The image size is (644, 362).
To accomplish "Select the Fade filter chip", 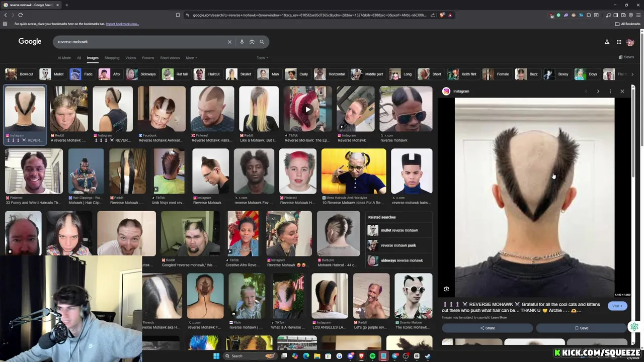I will [82, 74].
